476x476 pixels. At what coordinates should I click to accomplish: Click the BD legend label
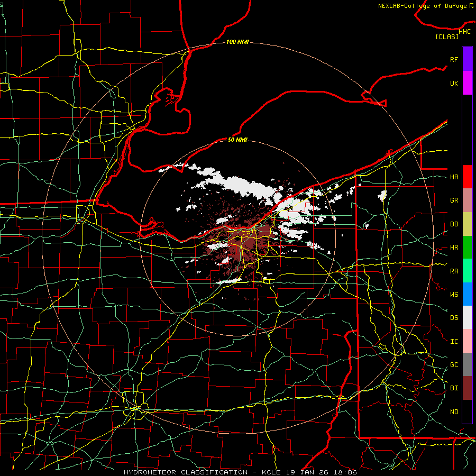tap(454, 224)
